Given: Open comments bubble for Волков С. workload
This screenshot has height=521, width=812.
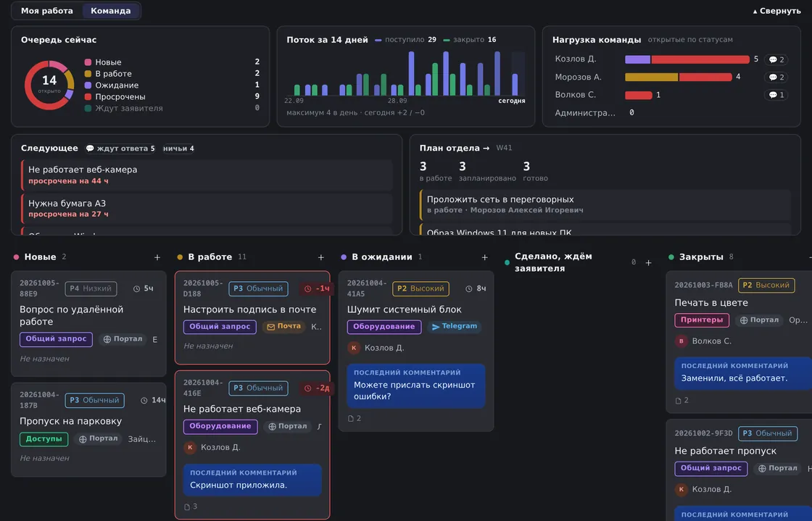Looking at the screenshot, I should (776, 95).
